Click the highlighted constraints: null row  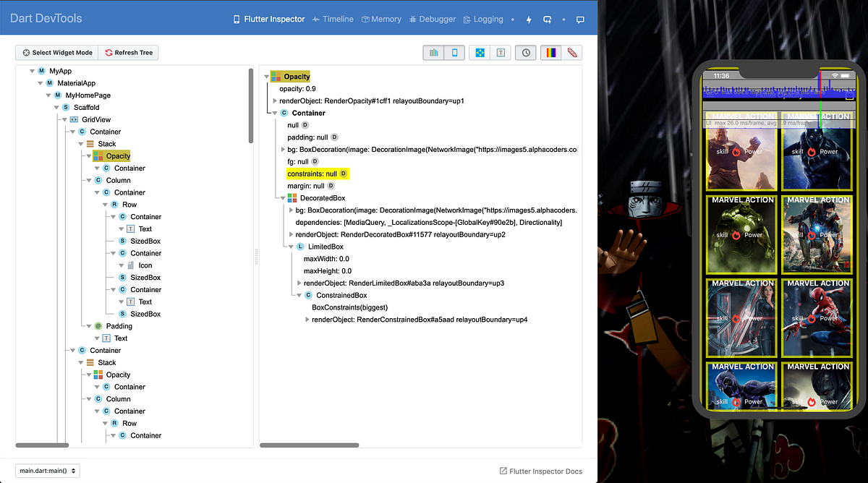click(318, 174)
